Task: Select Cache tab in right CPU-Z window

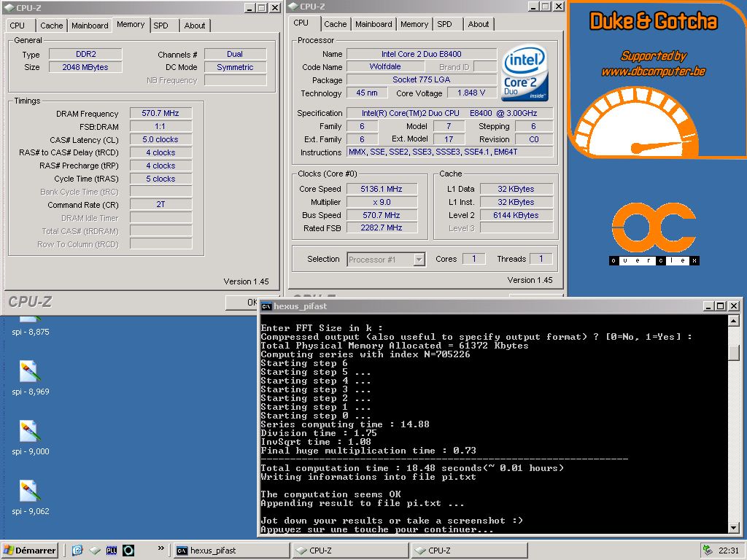Action: [x=336, y=24]
